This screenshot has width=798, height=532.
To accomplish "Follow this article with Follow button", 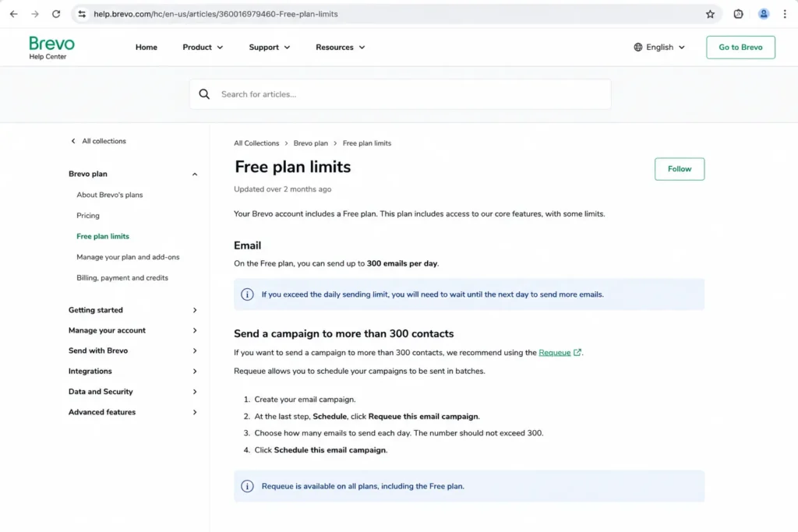I will (680, 169).
